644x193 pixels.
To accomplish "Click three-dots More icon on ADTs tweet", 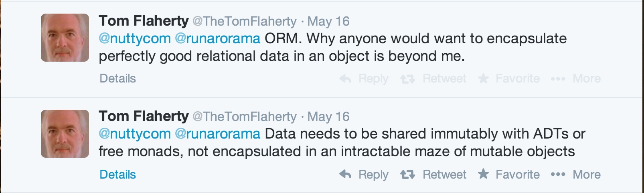I will 558,175.
